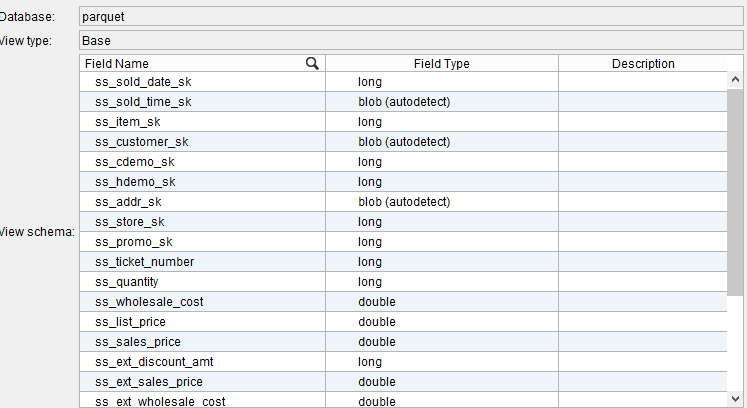Screen dimensions: 747x408
Task: Click the long type of ss_promo_sk
Action: (370, 242)
